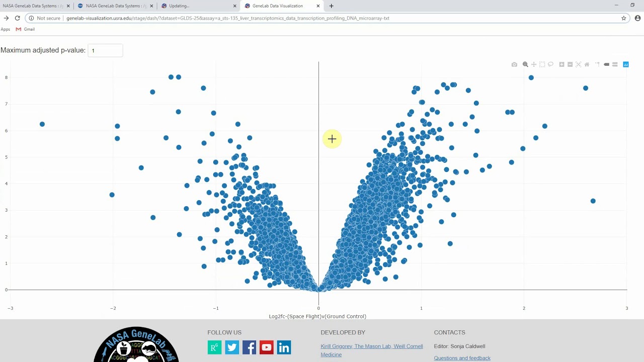Reset axes with the home icon

(x=587, y=64)
